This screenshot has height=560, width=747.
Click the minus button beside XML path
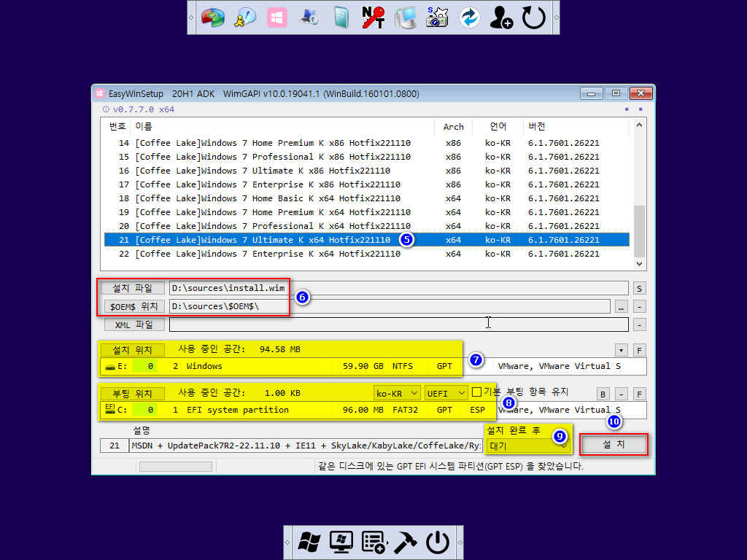[x=639, y=324]
